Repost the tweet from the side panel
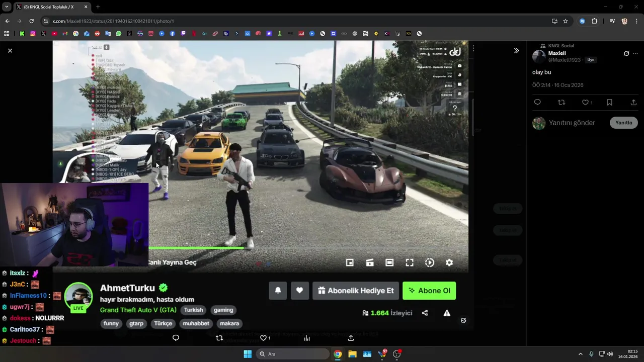Screen dimensions: 644x362 pos(561,103)
